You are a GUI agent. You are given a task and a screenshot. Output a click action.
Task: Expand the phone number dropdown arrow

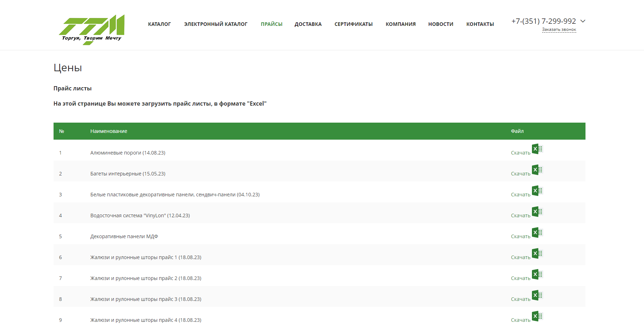pyautogui.click(x=583, y=21)
